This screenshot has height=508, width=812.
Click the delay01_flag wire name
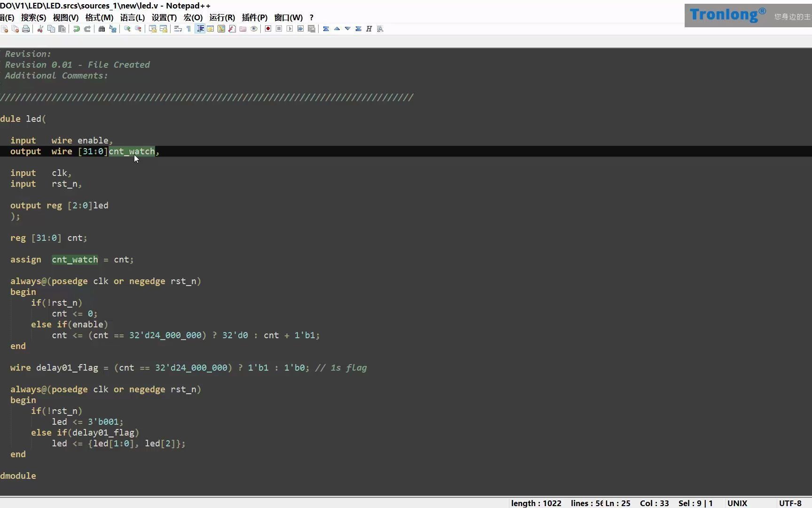(x=67, y=368)
